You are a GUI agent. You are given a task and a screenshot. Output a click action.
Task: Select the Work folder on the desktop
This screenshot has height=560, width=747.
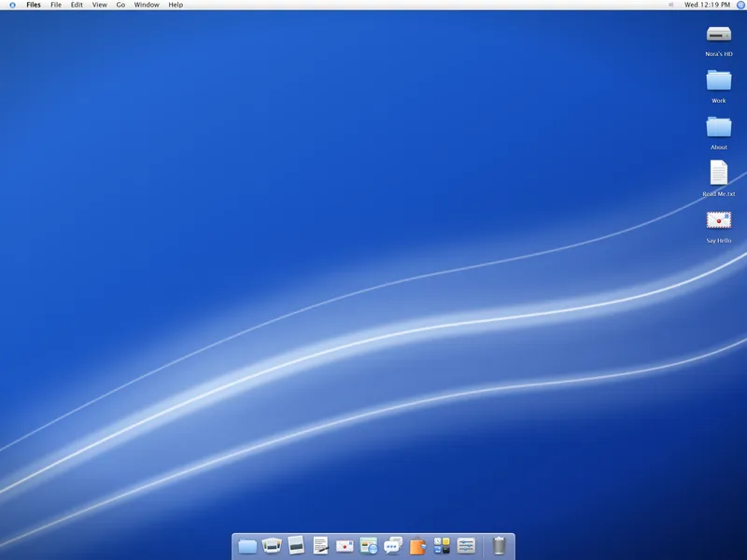tap(718, 80)
